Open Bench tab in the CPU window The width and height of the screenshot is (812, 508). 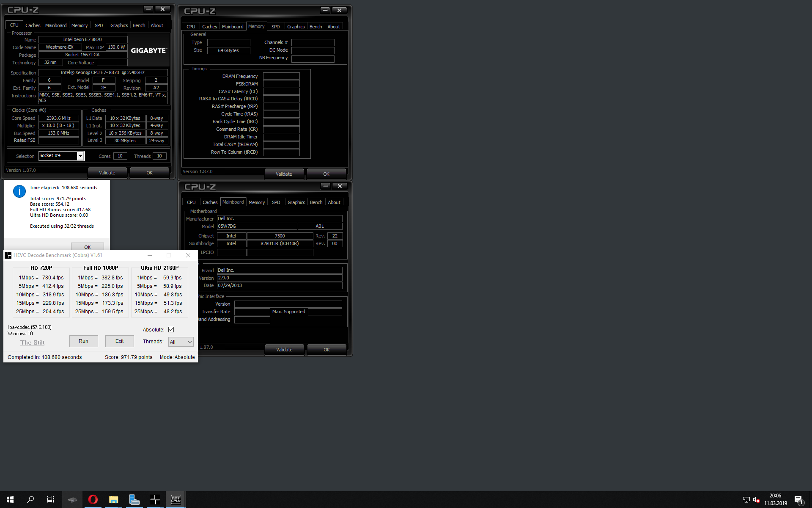(x=139, y=25)
